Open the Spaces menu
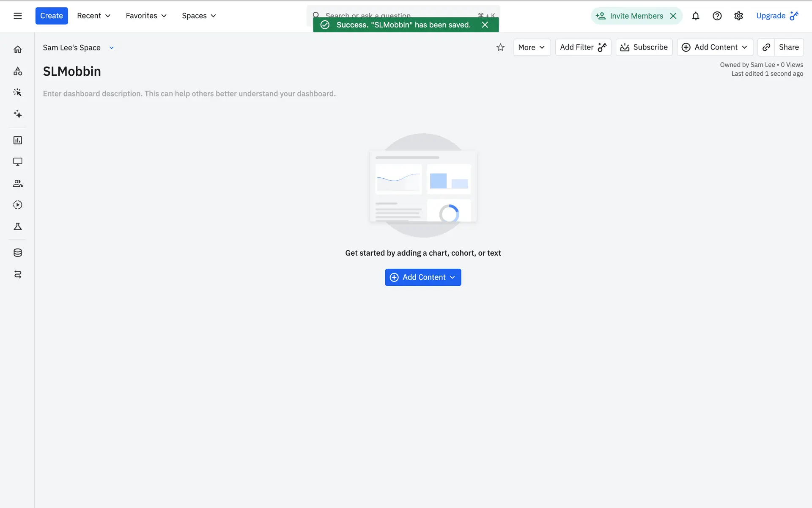The width and height of the screenshot is (812, 508). 199,16
